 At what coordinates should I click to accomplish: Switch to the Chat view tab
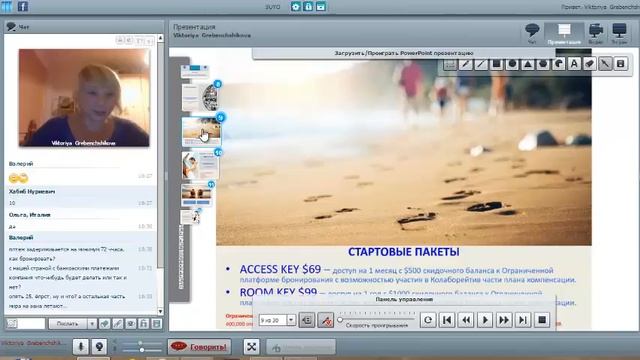[x=532, y=33]
